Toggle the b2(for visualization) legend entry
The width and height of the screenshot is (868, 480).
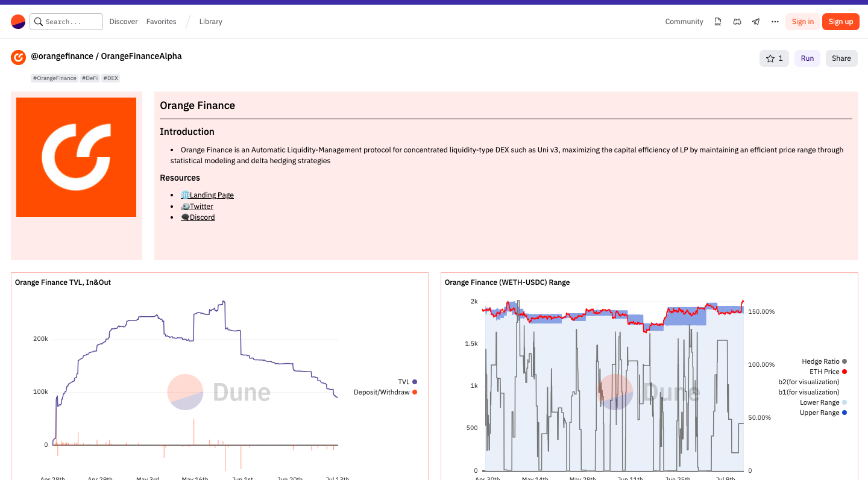tap(809, 382)
